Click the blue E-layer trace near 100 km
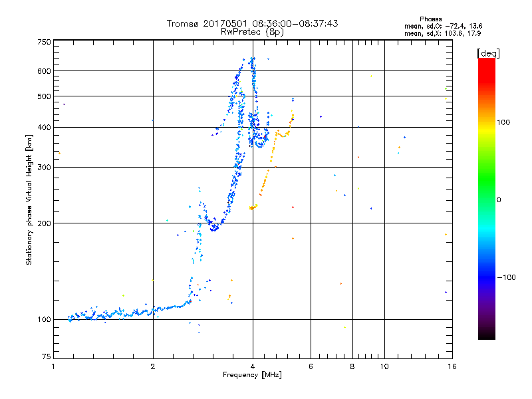Viewport: 532px width, 399px height. click(x=129, y=313)
